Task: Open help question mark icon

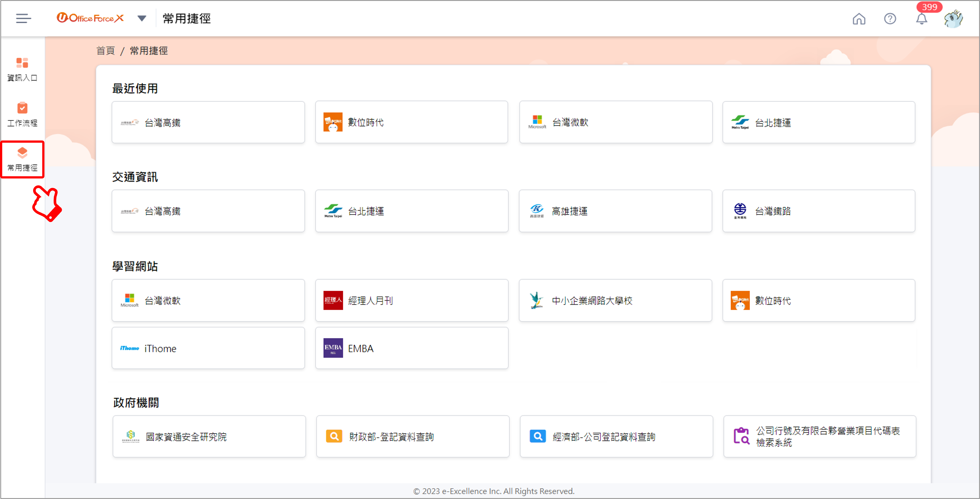Action: tap(890, 19)
